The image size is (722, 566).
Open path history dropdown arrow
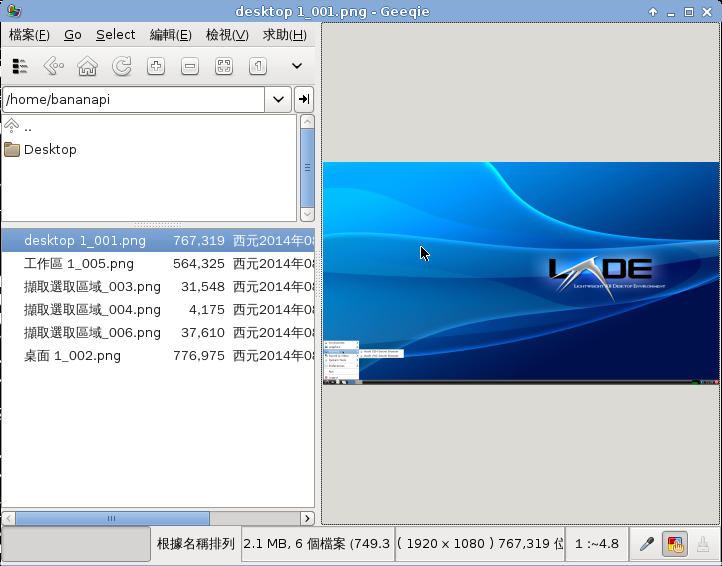278,99
